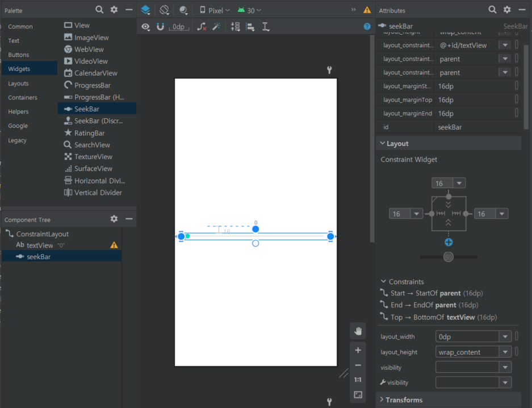This screenshot has height=408, width=532.
Task: Add bottom constraint plus button
Action: click(449, 242)
